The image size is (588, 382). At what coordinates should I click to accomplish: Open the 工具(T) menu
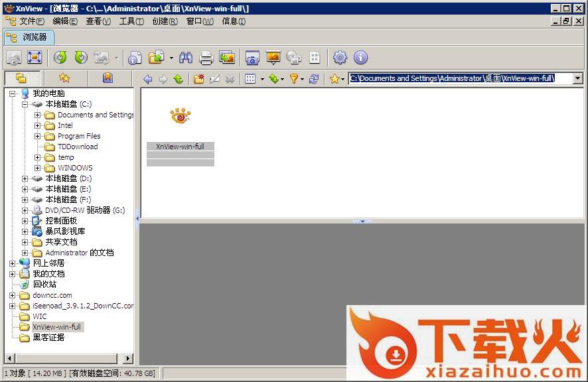(x=131, y=21)
